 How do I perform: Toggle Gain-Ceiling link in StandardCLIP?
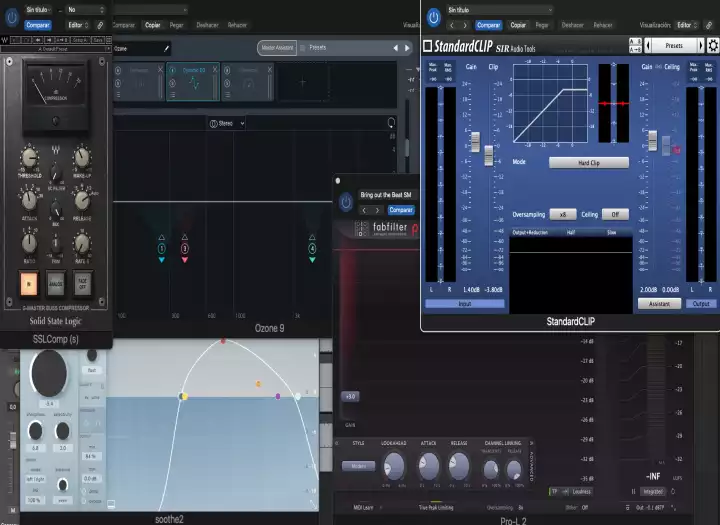click(x=658, y=67)
